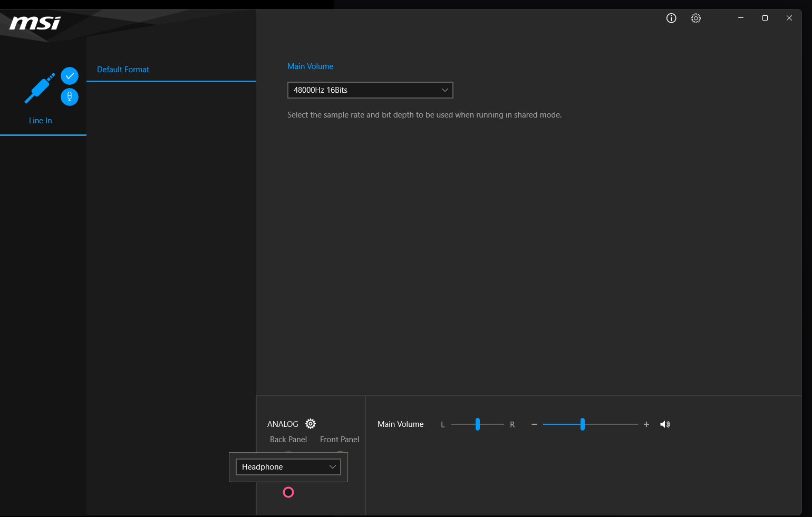Click the blue Main Volume heading
This screenshot has width=812, height=517.
310,66
